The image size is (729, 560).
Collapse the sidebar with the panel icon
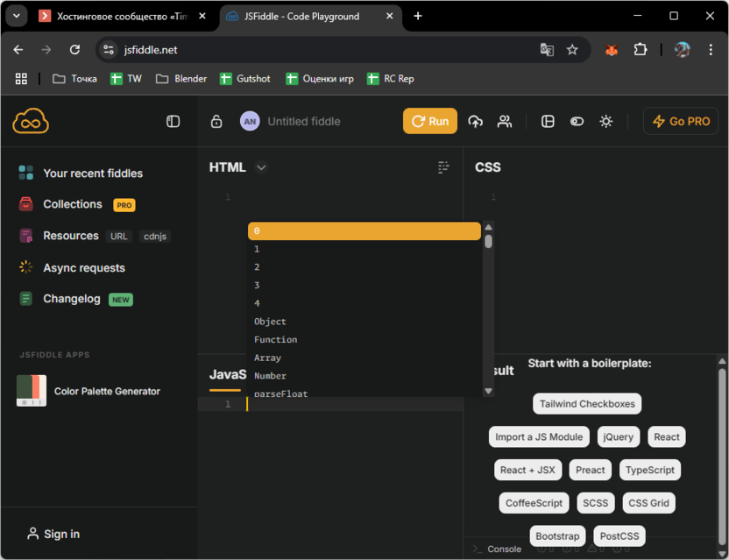point(173,122)
